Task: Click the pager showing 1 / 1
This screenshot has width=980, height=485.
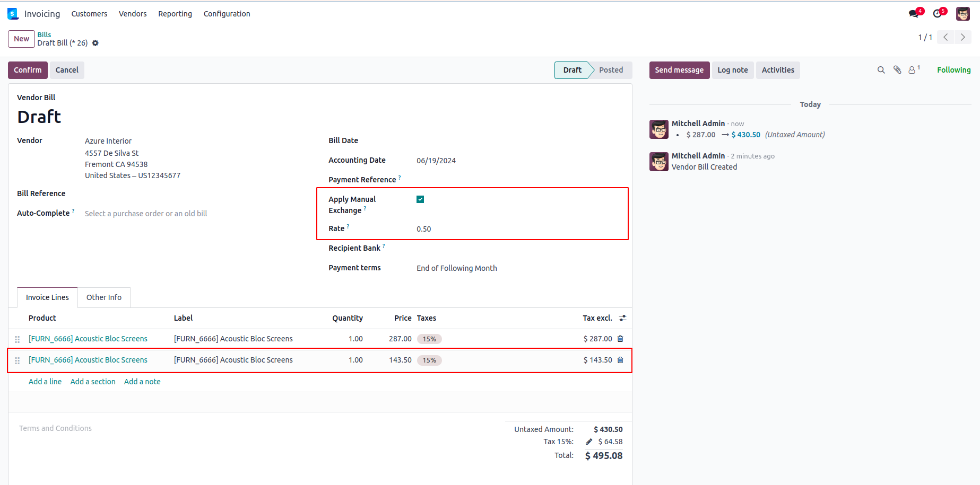Action: (925, 37)
